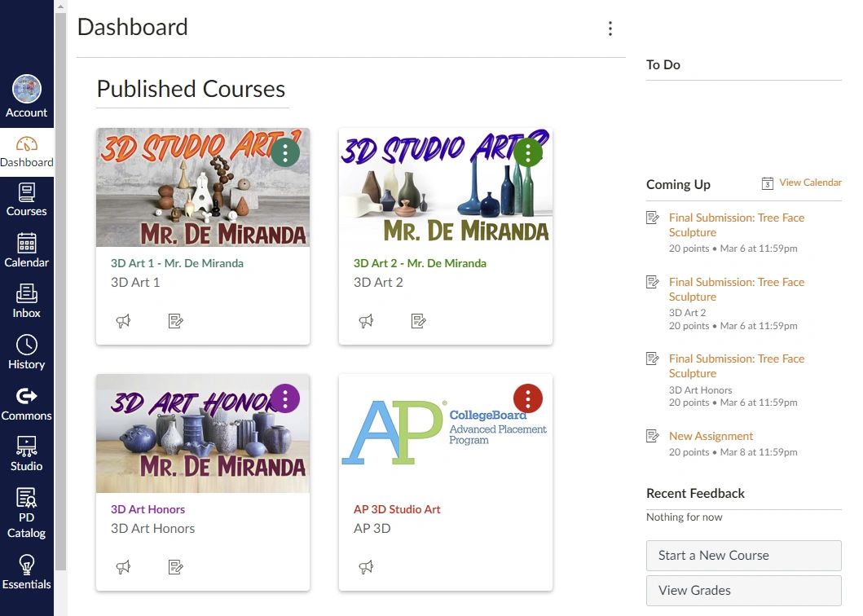The width and height of the screenshot is (863, 616).
Task: Open Dashboard options three-dot menu
Action: click(610, 29)
